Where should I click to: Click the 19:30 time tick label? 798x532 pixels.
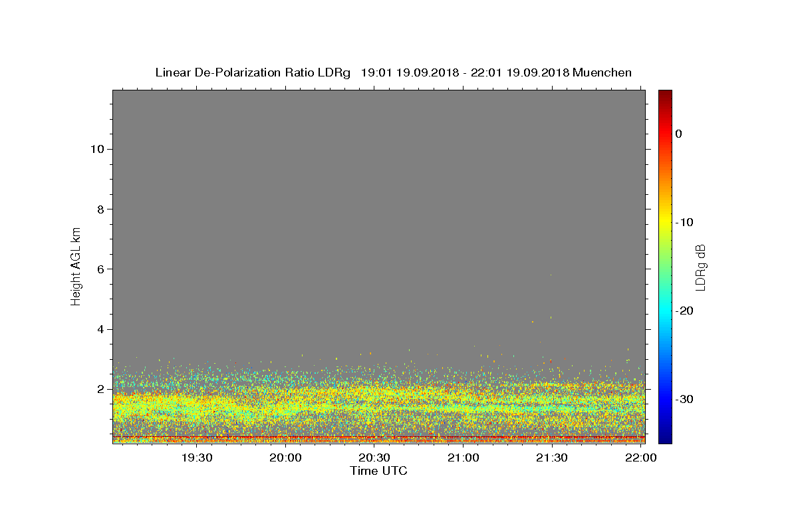point(197,458)
